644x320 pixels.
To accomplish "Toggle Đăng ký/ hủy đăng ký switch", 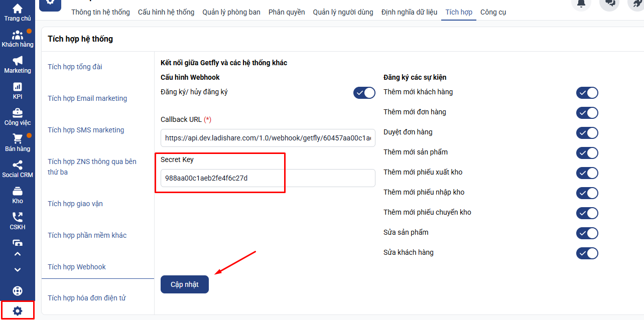I will click(364, 93).
